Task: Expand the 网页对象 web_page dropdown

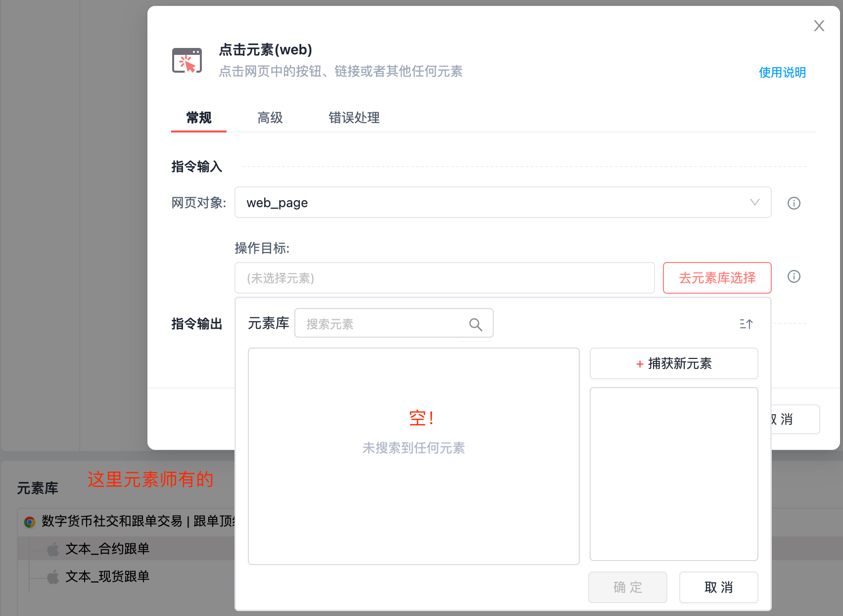Action: [x=503, y=202]
